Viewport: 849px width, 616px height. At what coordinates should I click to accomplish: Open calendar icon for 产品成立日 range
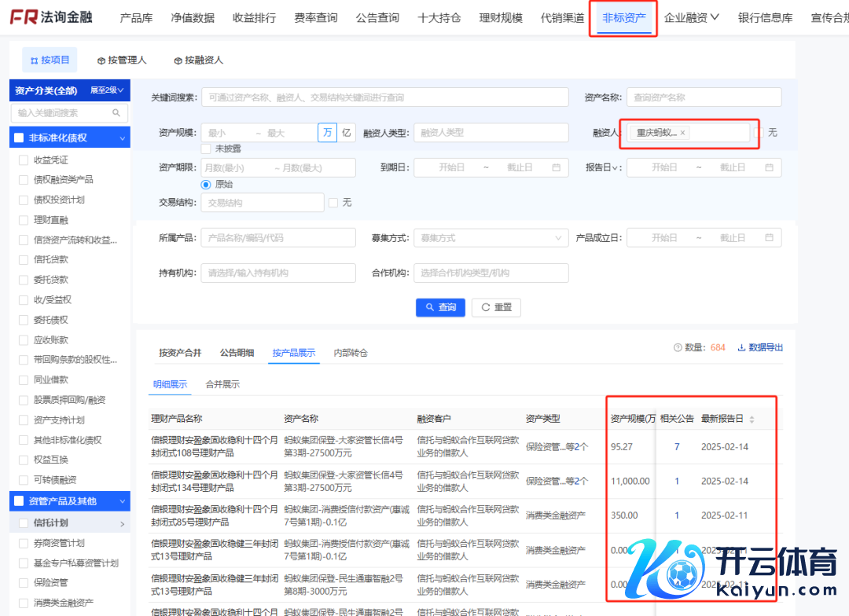(x=769, y=238)
